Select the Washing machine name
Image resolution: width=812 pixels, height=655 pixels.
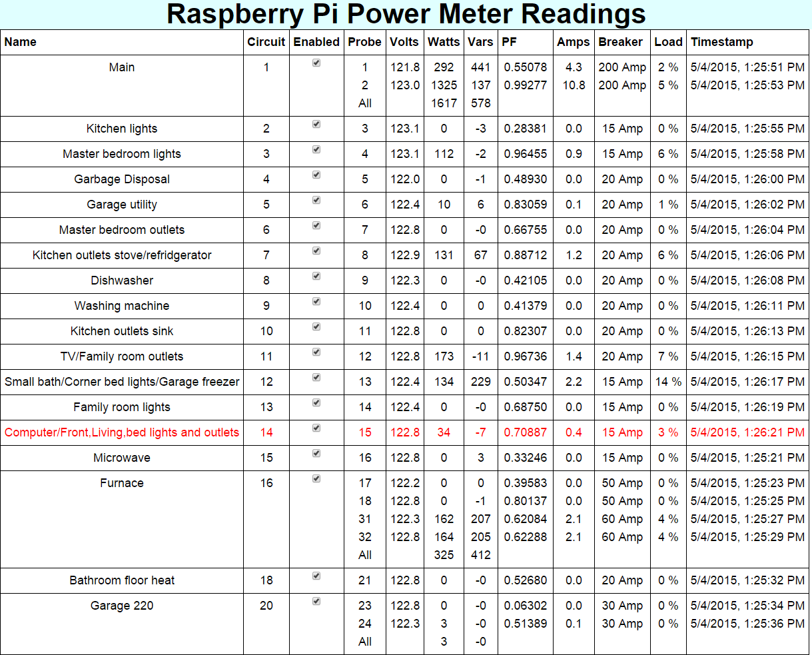coord(122,306)
